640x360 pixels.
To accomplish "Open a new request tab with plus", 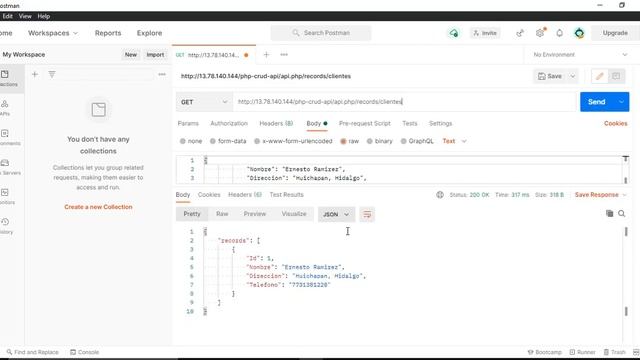I will (x=266, y=55).
